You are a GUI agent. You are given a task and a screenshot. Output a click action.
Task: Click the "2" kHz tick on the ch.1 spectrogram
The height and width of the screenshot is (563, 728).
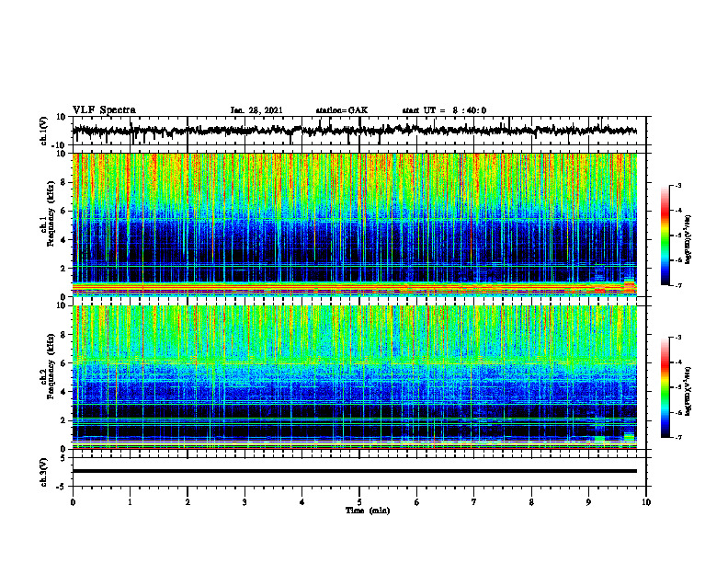(63, 268)
